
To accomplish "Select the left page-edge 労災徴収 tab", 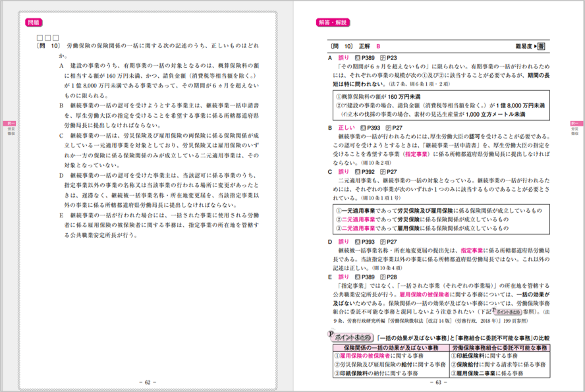I will point(7,128).
